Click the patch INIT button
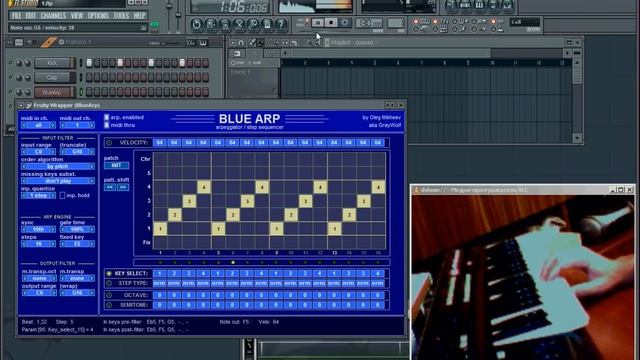This screenshot has height=360, width=640. [116, 165]
